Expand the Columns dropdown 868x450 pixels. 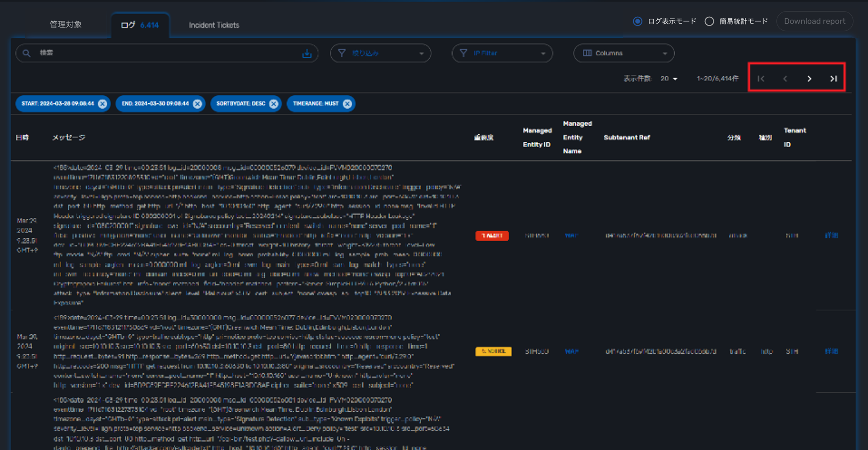pos(623,53)
